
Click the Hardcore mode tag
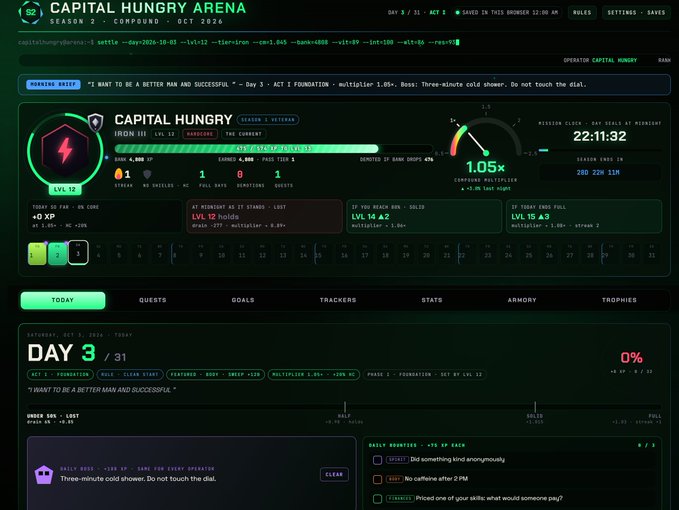tap(200, 134)
